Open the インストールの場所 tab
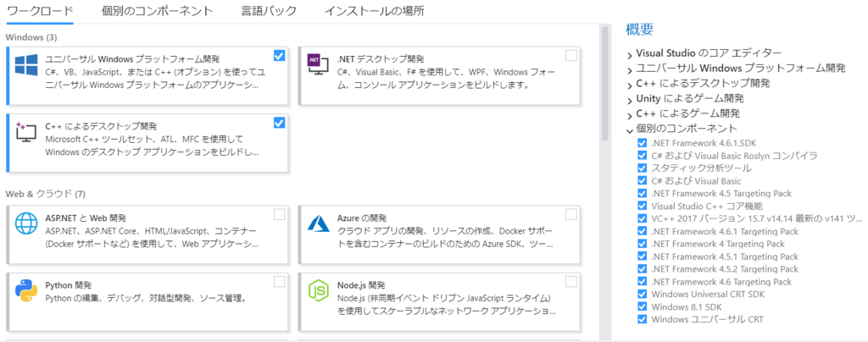The image size is (868, 342). pos(374,10)
